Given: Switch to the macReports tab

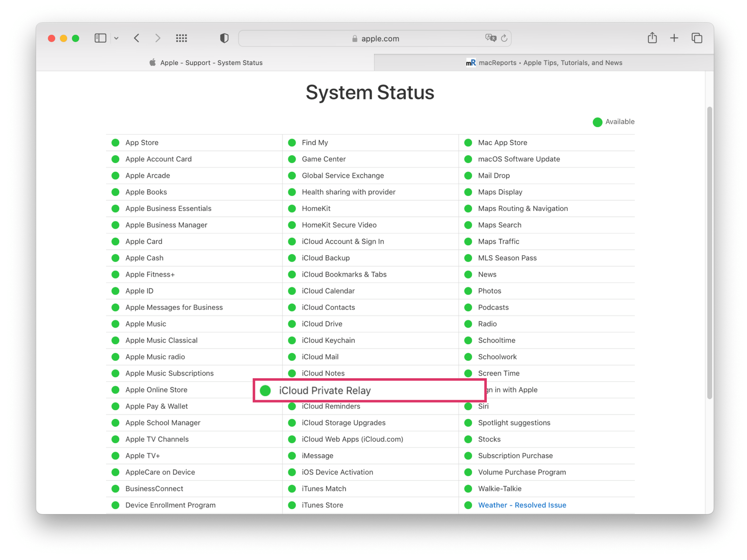Looking at the screenshot, I should click(544, 63).
